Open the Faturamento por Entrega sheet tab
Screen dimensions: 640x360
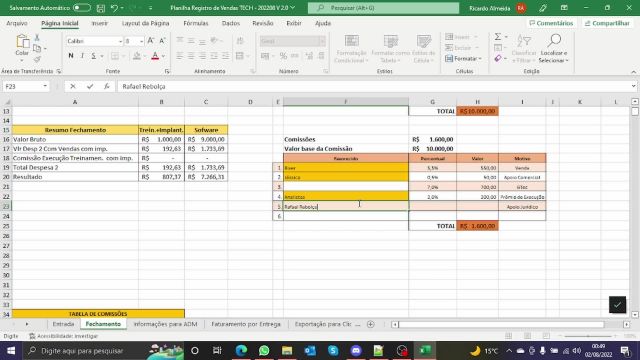click(x=246, y=324)
